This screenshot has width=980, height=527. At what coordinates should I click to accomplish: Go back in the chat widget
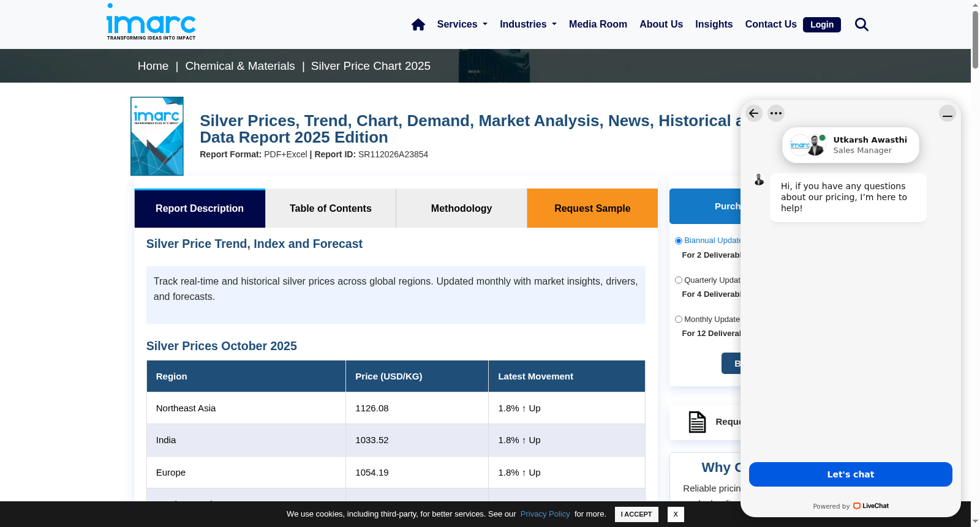(754, 113)
